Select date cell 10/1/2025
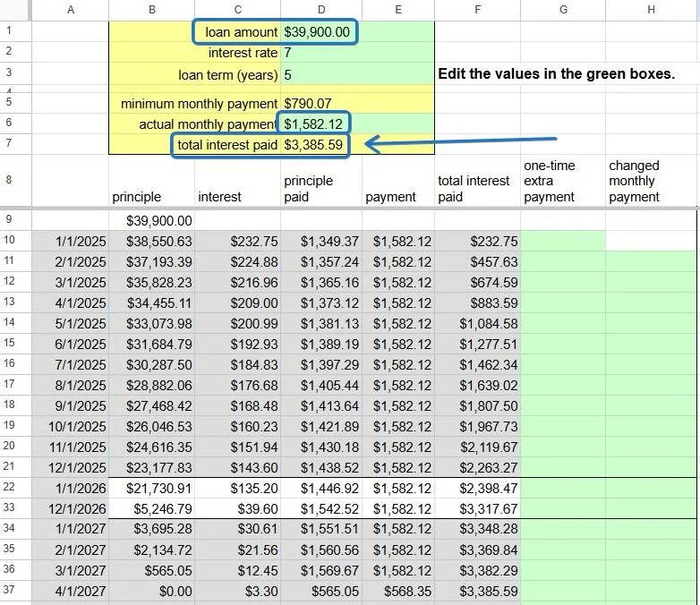Screen dimensions: 700x605 pyautogui.click(x=70, y=426)
